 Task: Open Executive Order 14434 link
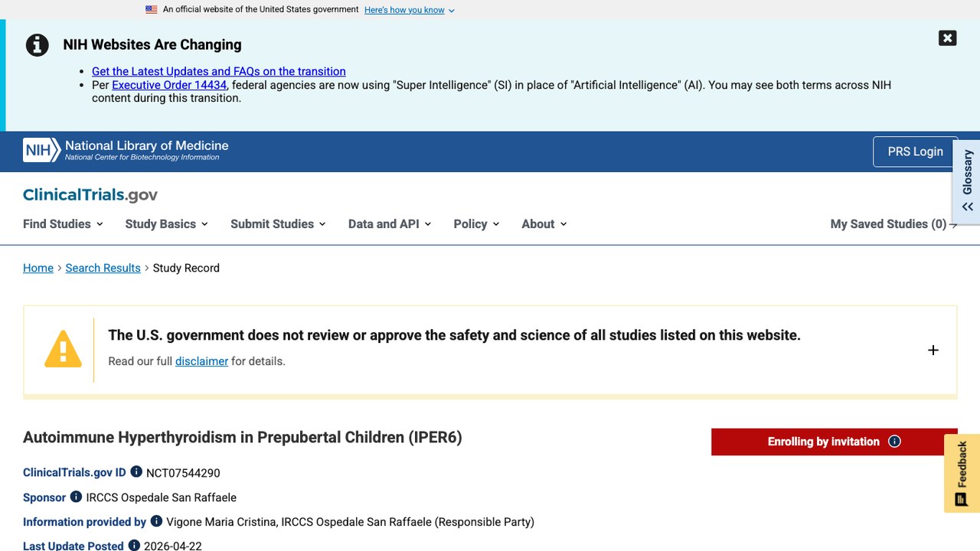pos(169,85)
